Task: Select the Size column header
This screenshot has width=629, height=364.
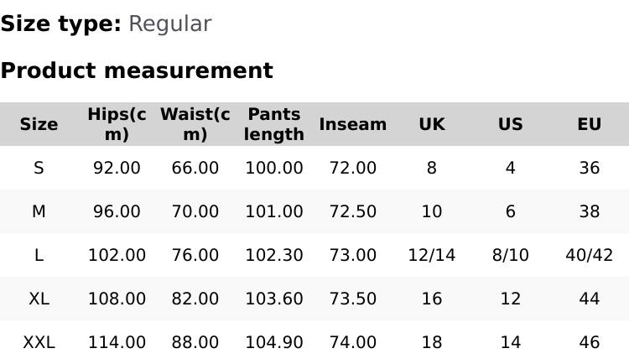Action: tap(39, 124)
